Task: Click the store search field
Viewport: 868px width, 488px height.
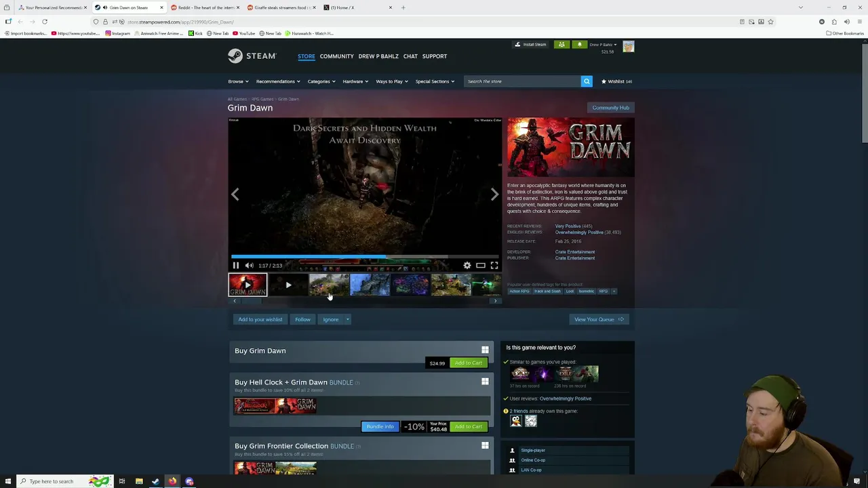Action: click(x=521, y=81)
